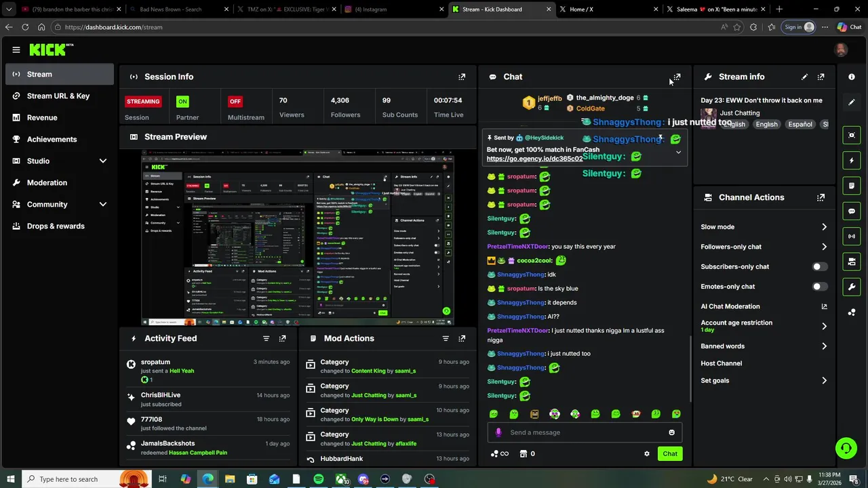Collapse the pinned message chevron

click(x=678, y=152)
